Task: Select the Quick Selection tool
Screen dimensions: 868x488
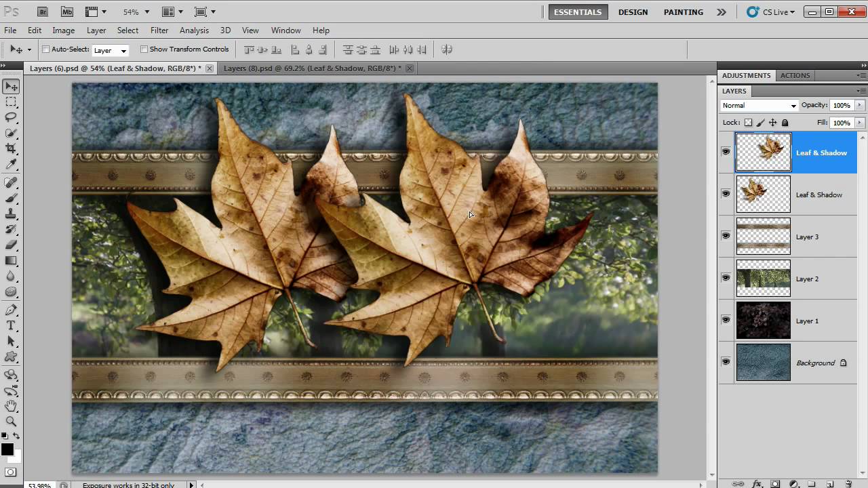Action: tap(11, 133)
